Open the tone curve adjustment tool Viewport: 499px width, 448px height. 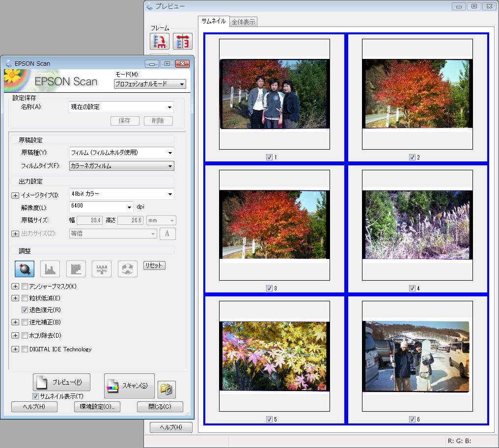click(76, 268)
